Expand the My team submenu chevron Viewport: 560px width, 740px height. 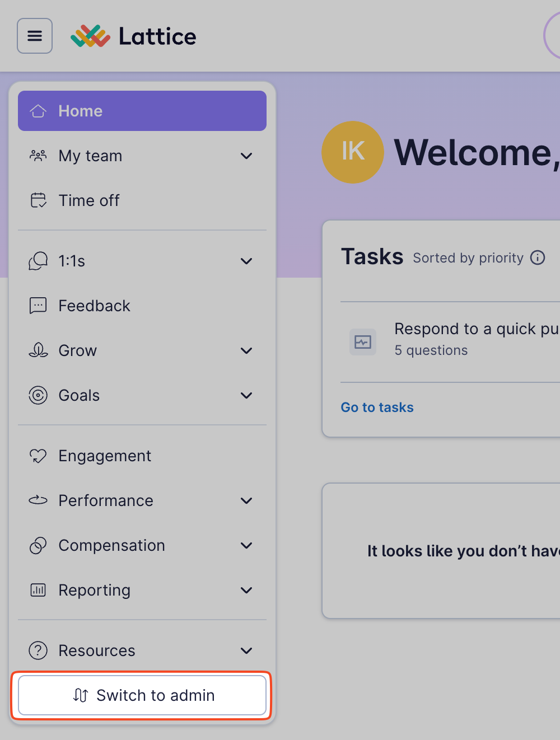coord(246,156)
